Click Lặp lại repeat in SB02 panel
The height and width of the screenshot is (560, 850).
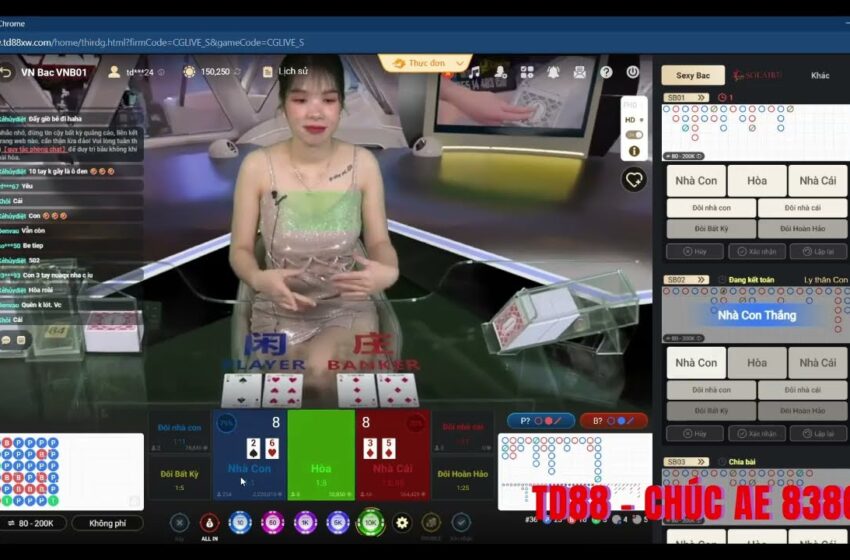point(819,434)
